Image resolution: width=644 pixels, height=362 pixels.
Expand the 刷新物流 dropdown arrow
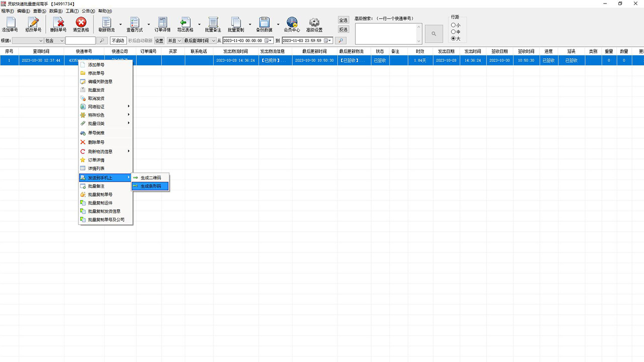pyautogui.click(x=120, y=24)
